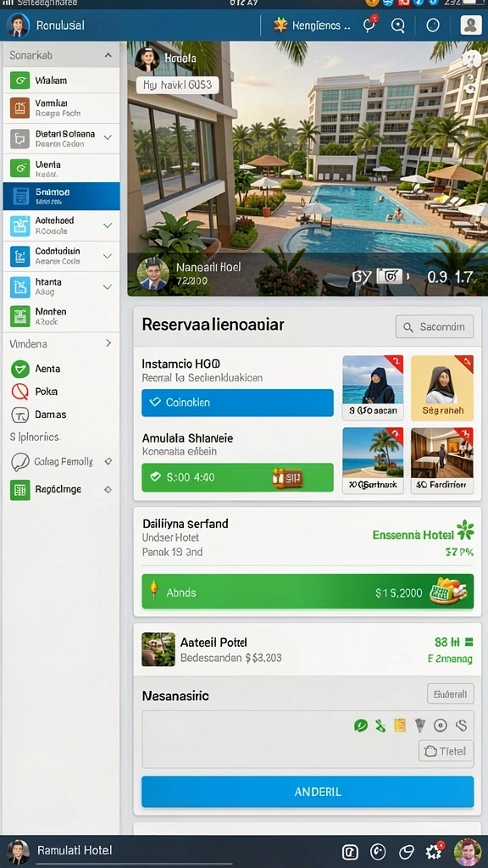Collapse the Sonarkab section chevron
Viewport: 488px width, 868px height.
tap(108, 55)
